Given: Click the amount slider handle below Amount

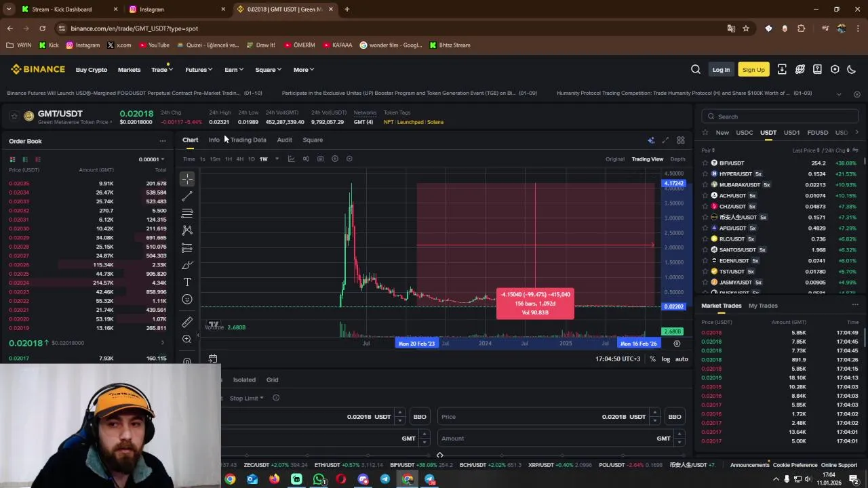Looking at the screenshot, I should click(439, 455).
